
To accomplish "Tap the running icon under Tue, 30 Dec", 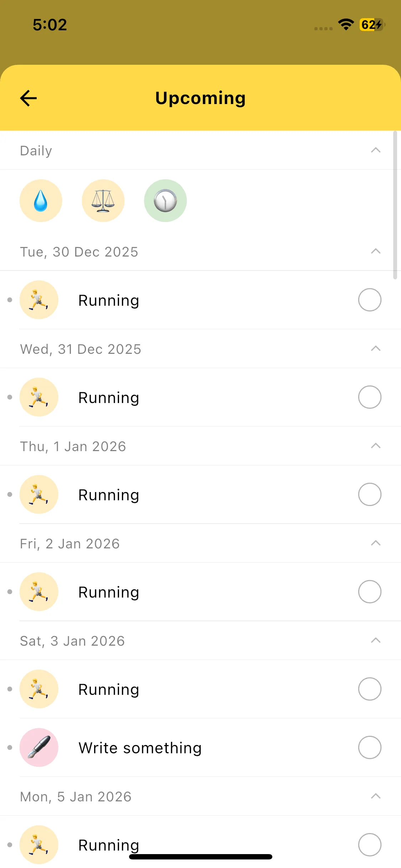I will pyautogui.click(x=39, y=300).
